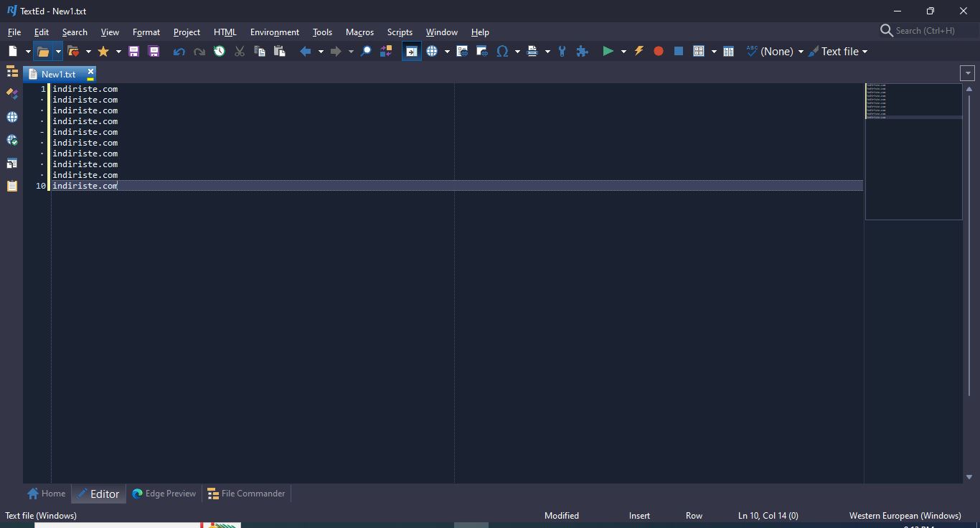980x528 pixels.
Task: Open the Macros menu
Action: coord(359,32)
